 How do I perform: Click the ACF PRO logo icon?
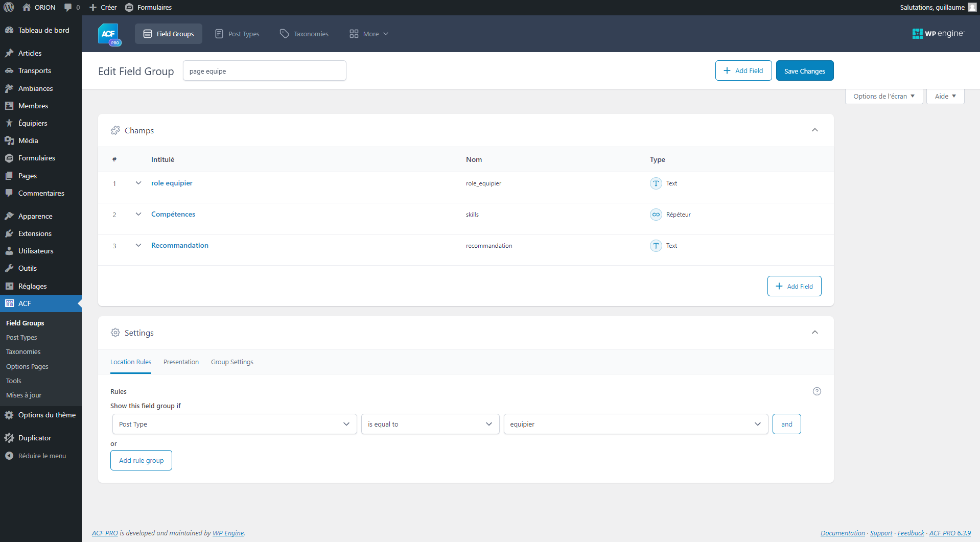(109, 34)
